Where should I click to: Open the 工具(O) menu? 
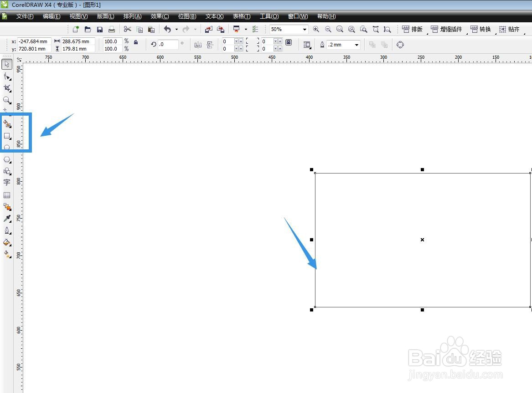tap(269, 16)
